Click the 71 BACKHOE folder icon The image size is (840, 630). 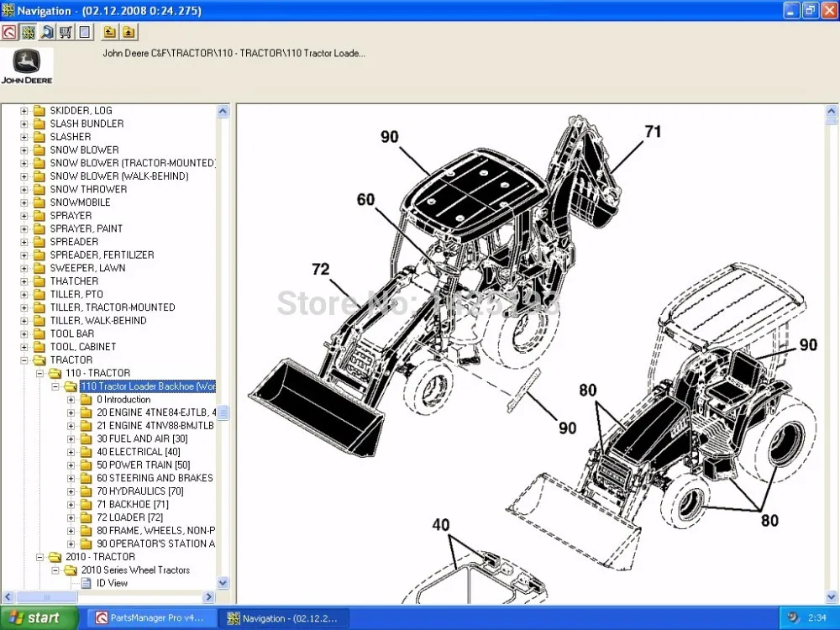pos(86,505)
